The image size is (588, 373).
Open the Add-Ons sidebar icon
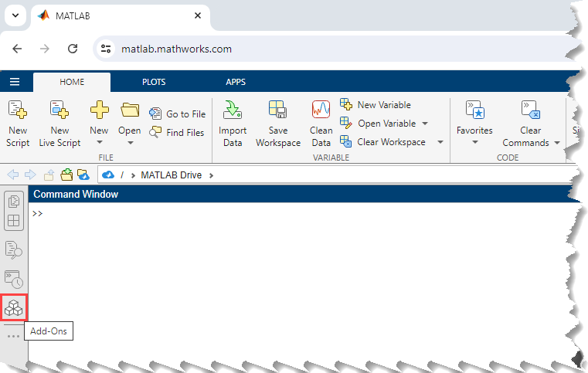tap(14, 308)
